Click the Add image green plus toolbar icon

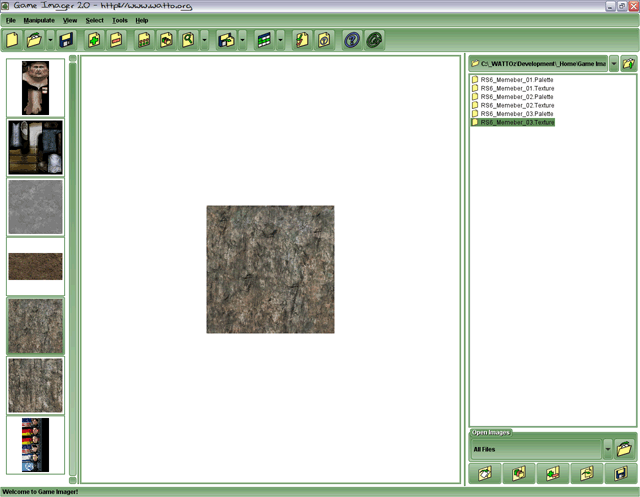point(94,40)
